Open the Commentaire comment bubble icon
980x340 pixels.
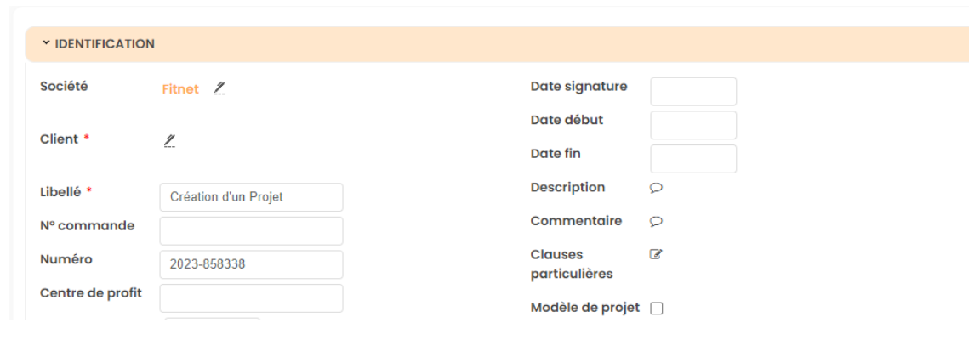click(x=656, y=222)
